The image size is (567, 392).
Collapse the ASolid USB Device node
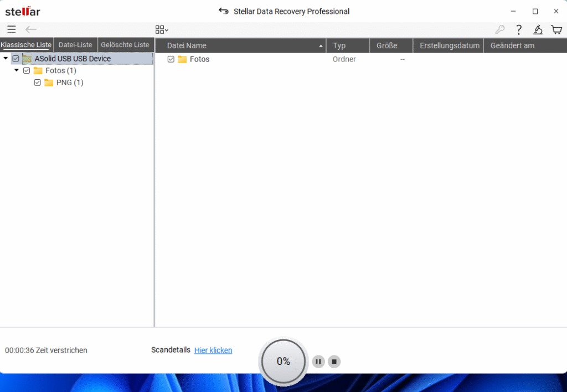pyautogui.click(x=6, y=58)
